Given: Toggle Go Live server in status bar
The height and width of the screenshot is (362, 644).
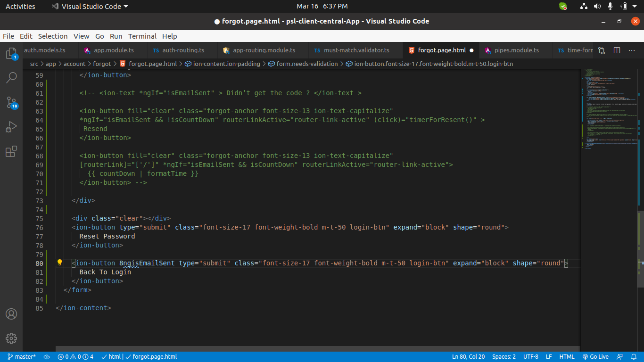Looking at the screenshot, I should 595,357.
